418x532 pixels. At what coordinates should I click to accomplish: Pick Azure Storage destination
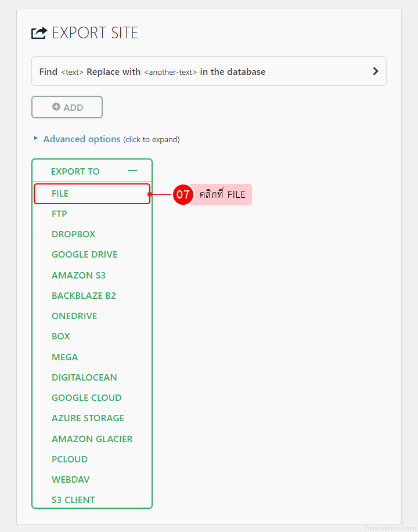coord(88,418)
